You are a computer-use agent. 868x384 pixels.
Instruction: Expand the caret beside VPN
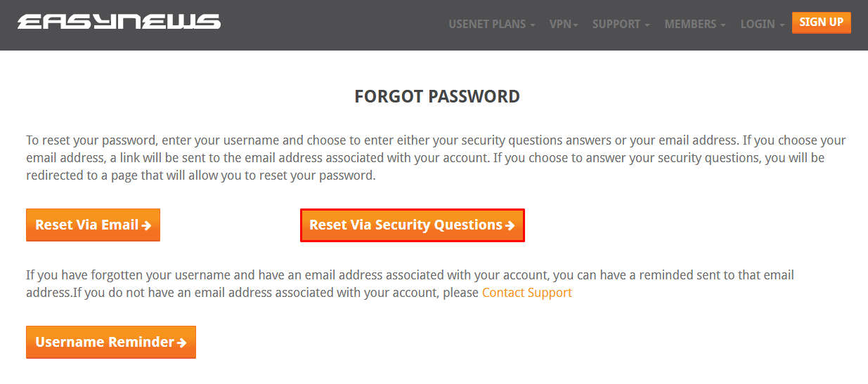pos(576,25)
